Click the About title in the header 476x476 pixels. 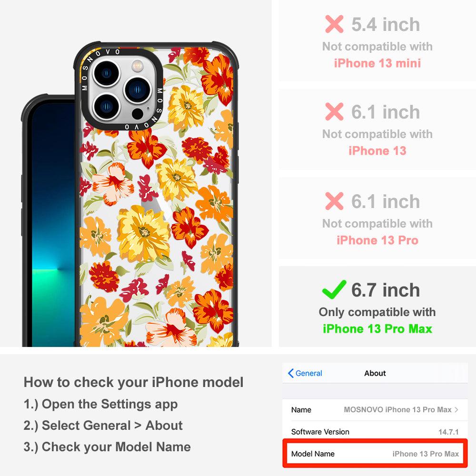(x=375, y=373)
